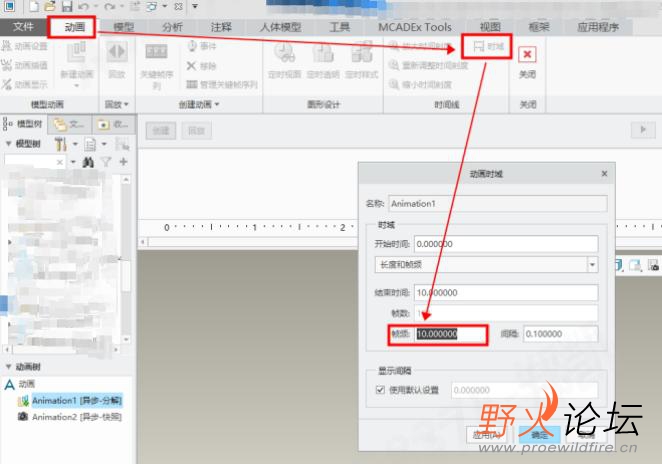
Task: Click the 动画设置 ribbon command
Action: click(24, 46)
